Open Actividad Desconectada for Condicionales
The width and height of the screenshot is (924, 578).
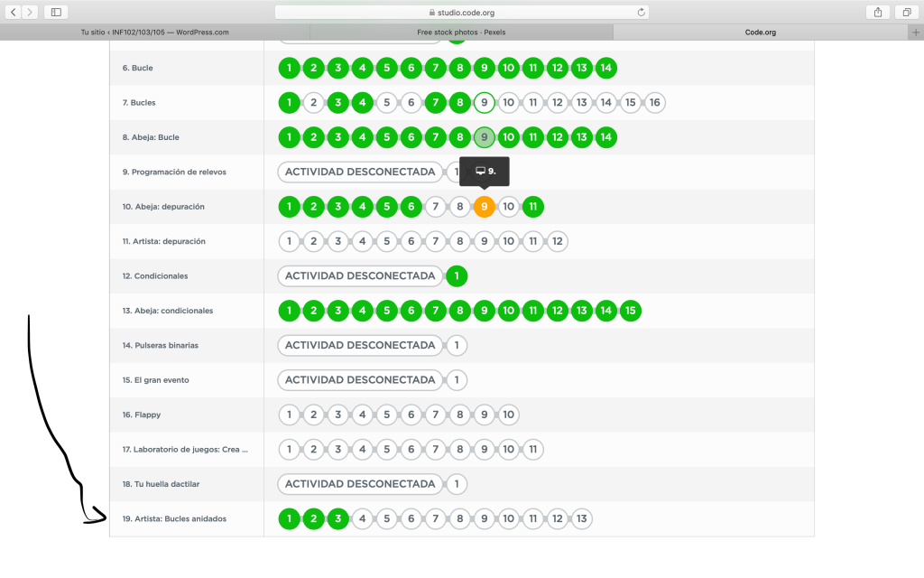[x=360, y=276]
